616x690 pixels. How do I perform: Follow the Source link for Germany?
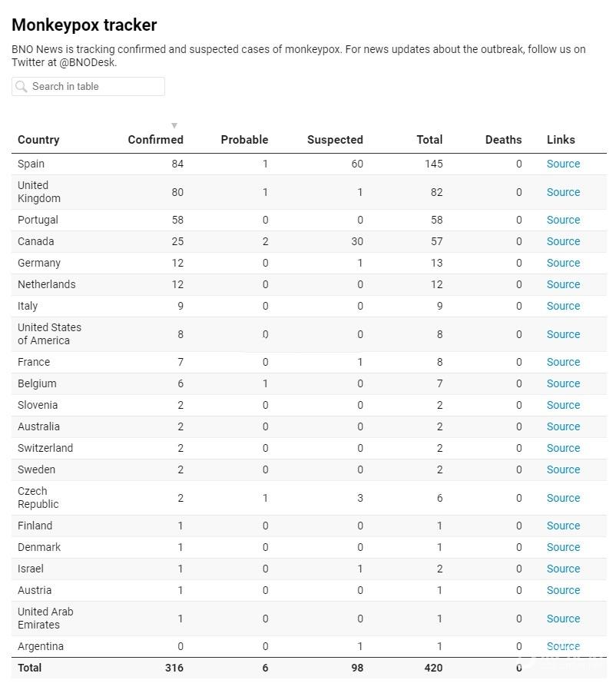tap(563, 263)
